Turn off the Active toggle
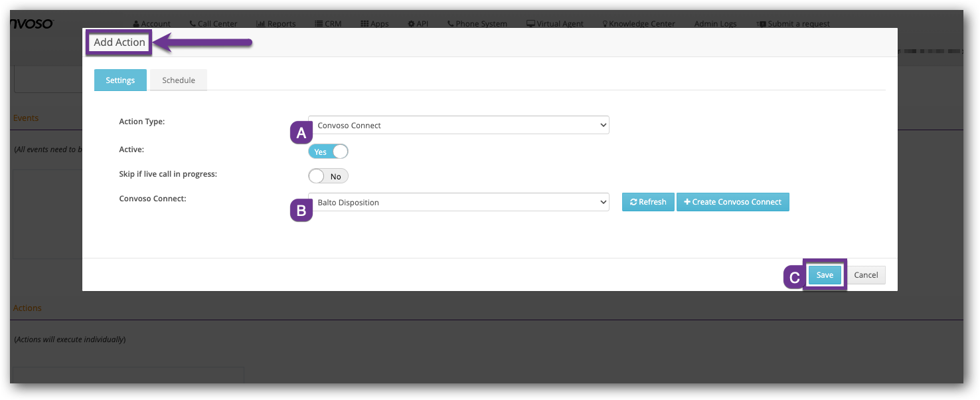The width and height of the screenshot is (980, 400). [328, 151]
